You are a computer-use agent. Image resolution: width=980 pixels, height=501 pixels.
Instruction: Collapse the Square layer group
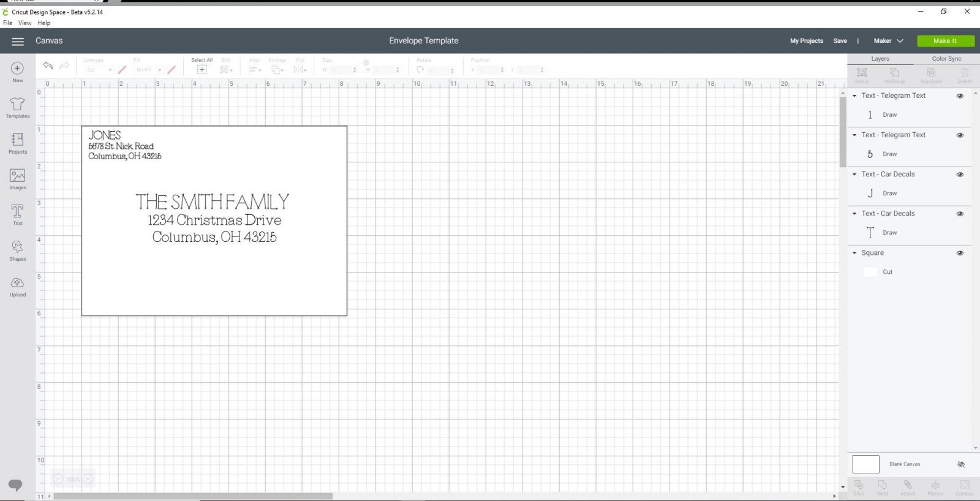[854, 253]
